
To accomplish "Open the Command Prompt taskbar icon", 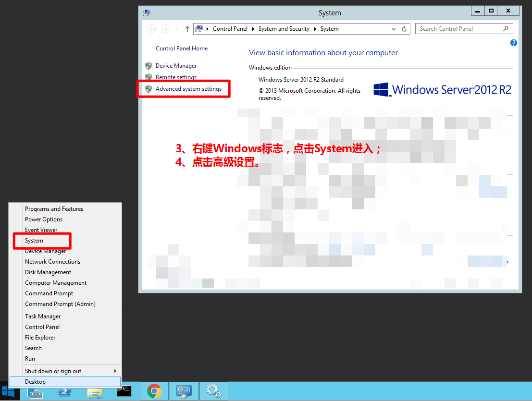I will 124,391.
